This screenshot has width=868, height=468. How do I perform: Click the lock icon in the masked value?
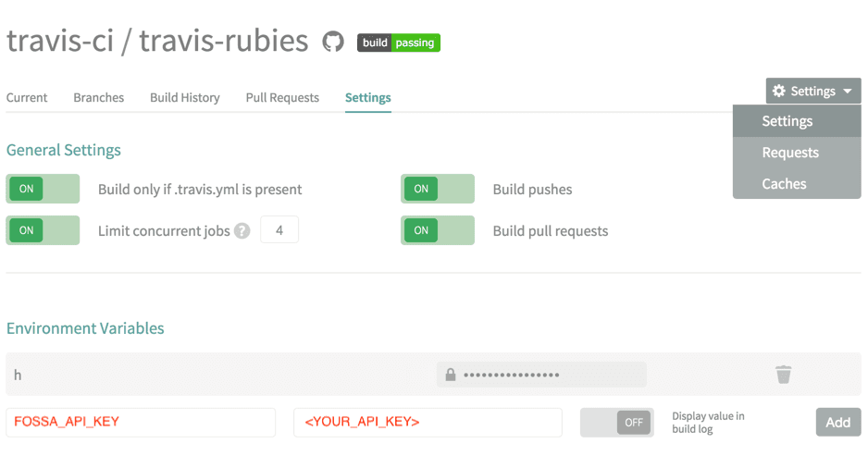[x=451, y=376]
